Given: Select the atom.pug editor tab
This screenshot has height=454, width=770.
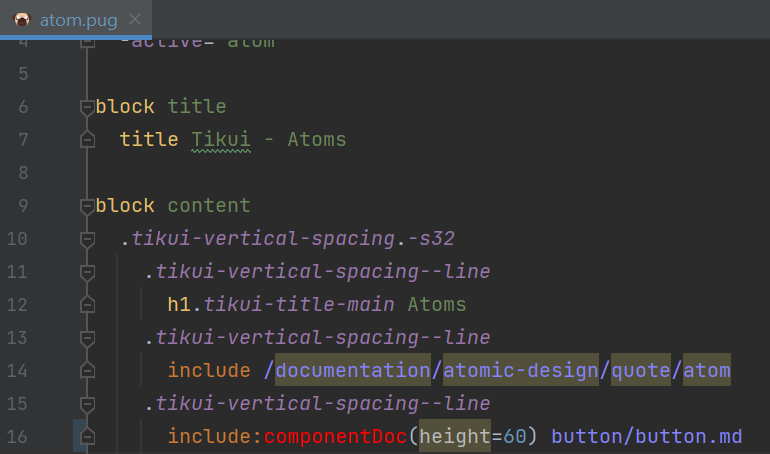Looking at the screenshot, I should point(78,19).
